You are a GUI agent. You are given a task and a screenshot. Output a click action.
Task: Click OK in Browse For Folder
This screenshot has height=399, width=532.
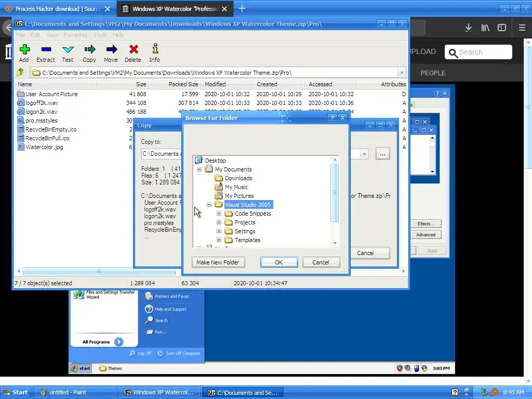pos(279,262)
